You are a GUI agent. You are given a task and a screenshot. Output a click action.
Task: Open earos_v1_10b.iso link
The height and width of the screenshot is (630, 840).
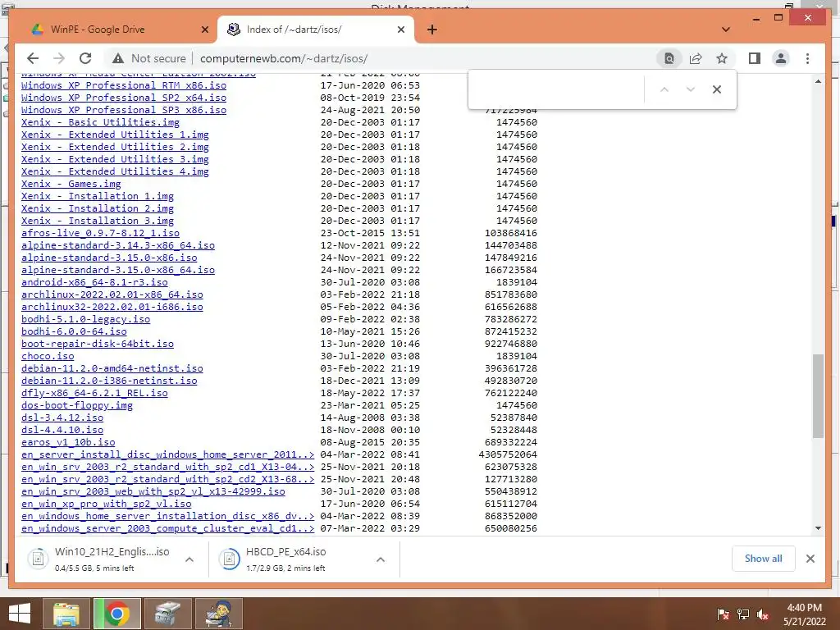68,442
